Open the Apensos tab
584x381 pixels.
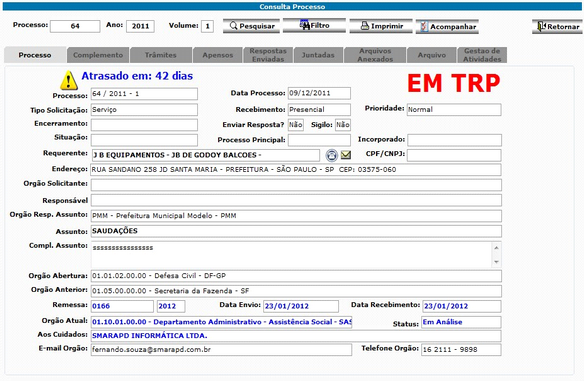pyautogui.click(x=218, y=55)
